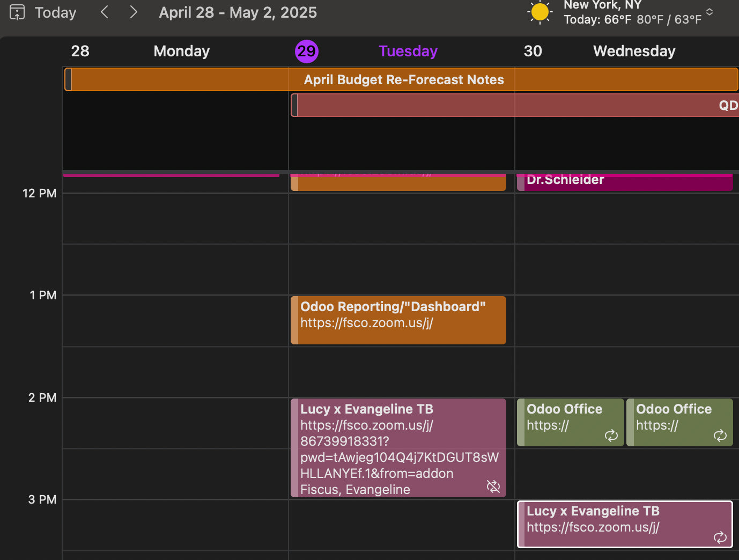Open the April Budget Re-Forecast Notes all-day event

point(403,80)
